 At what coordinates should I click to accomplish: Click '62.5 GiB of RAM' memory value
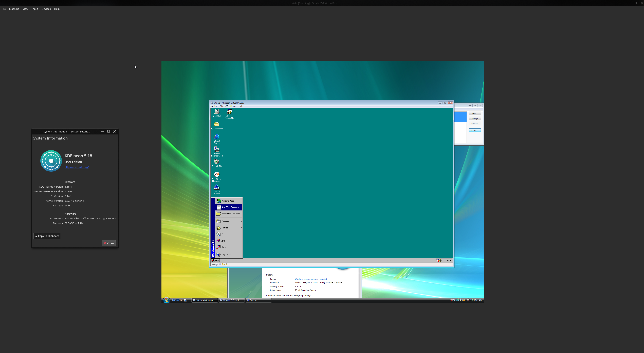click(x=74, y=223)
